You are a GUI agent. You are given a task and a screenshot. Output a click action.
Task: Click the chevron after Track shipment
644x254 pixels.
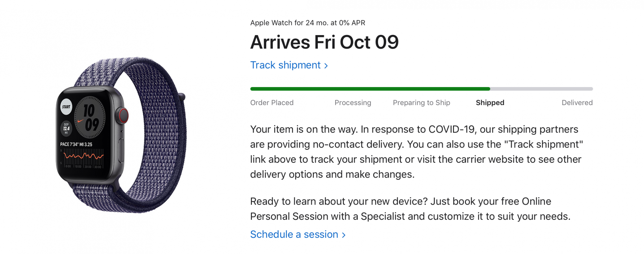[326, 66]
